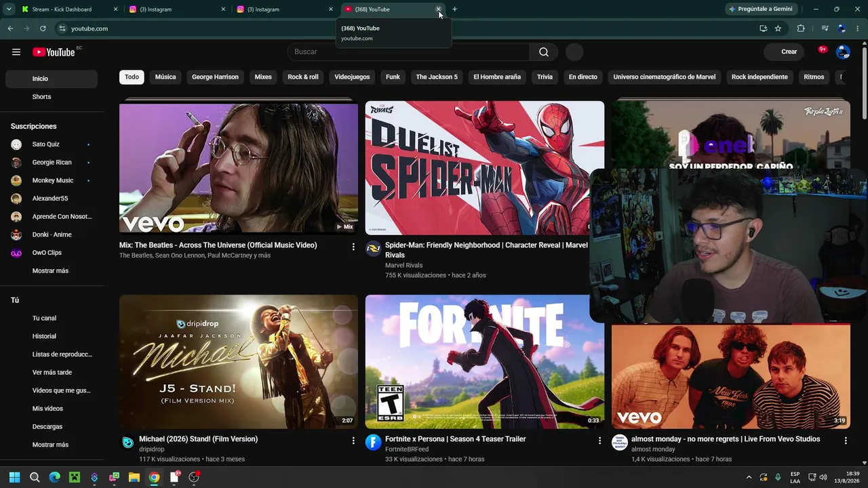Image resolution: width=868 pixels, height=488 pixels.
Task: Go to Inicio in the sidebar
Action: click(x=52, y=79)
